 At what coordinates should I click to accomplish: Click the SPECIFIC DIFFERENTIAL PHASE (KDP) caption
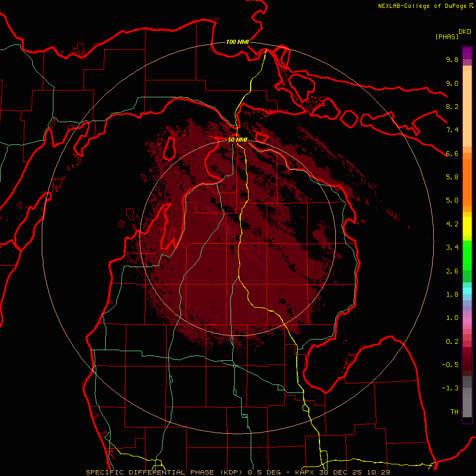coord(166,472)
